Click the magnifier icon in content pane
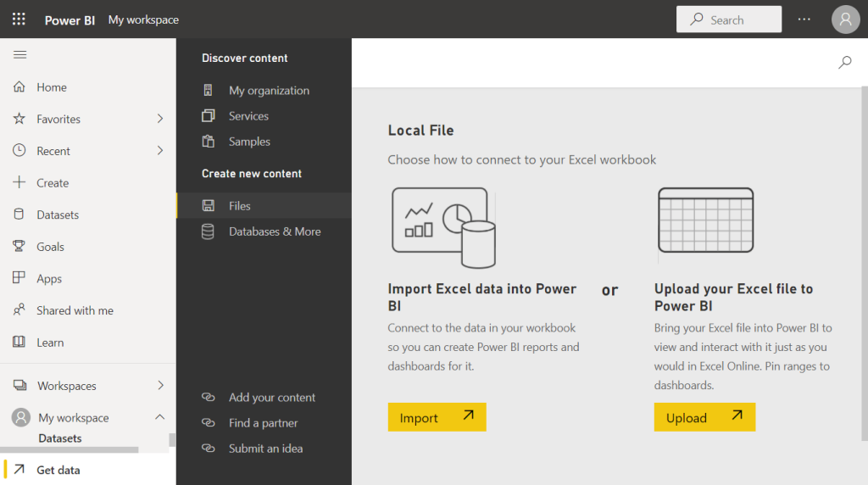The height and width of the screenshot is (485, 868). point(845,62)
